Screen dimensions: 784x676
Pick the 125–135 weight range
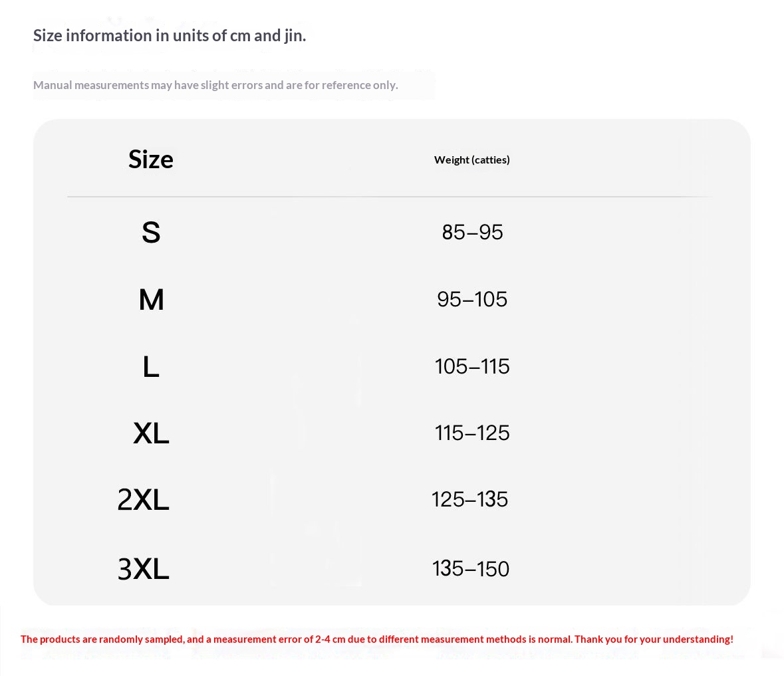[469, 499]
